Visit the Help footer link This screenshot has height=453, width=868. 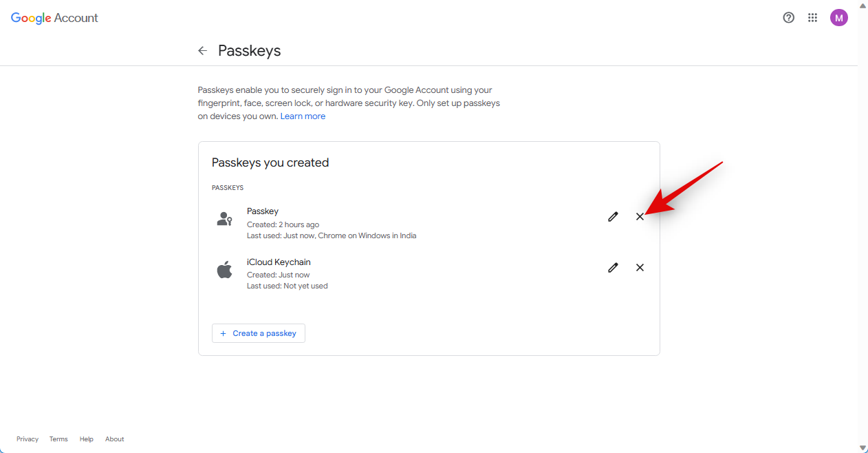tap(86, 439)
